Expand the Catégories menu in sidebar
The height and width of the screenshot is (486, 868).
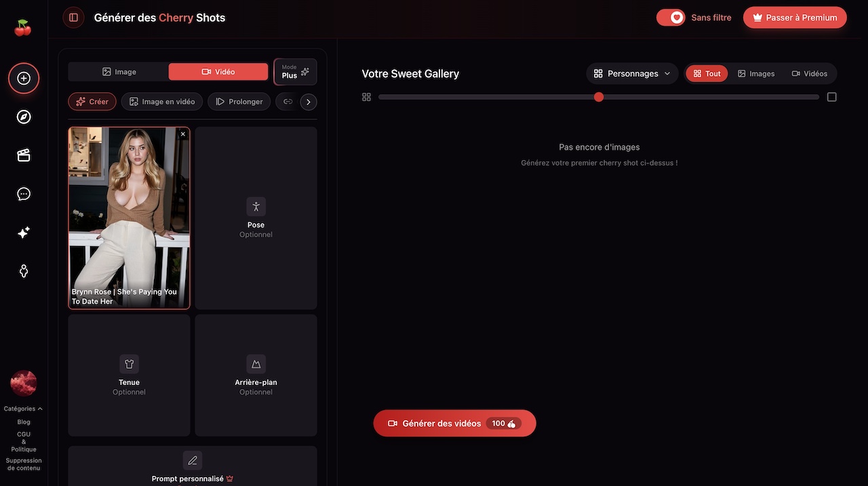point(24,409)
